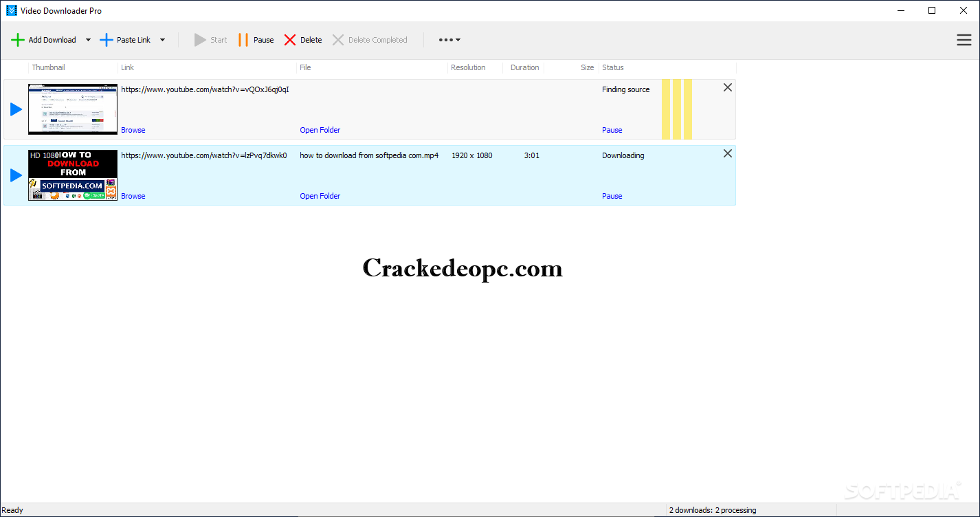Expand the Paste Link dropdown arrow

163,40
